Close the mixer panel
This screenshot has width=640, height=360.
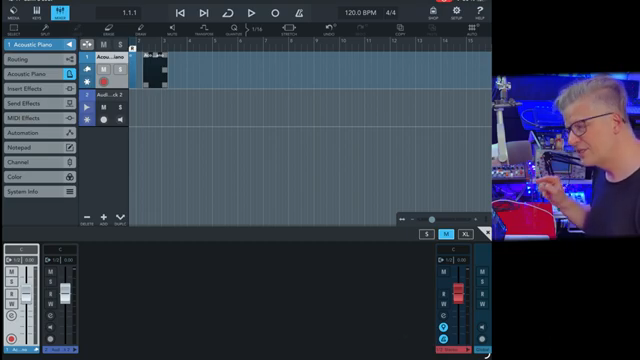pos(486,233)
